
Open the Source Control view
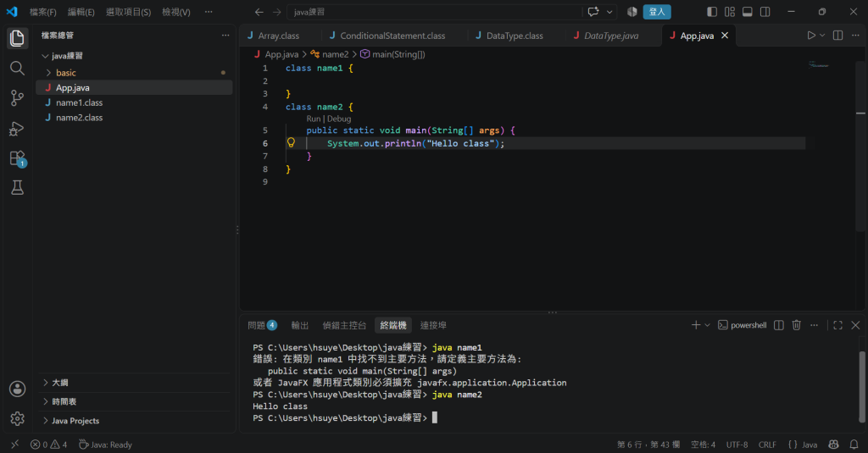click(x=17, y=98)
